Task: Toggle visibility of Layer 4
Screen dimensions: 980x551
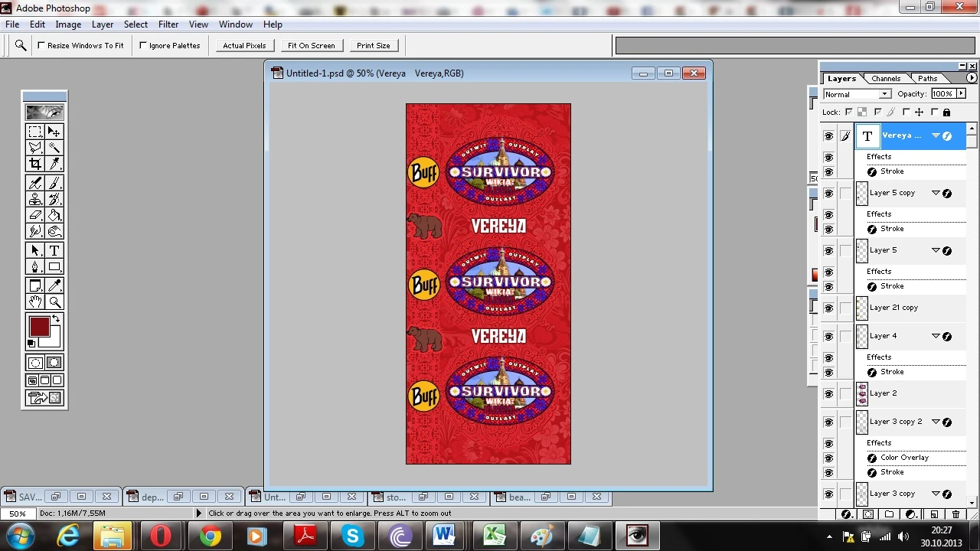Action: click(x=828, y=337)
